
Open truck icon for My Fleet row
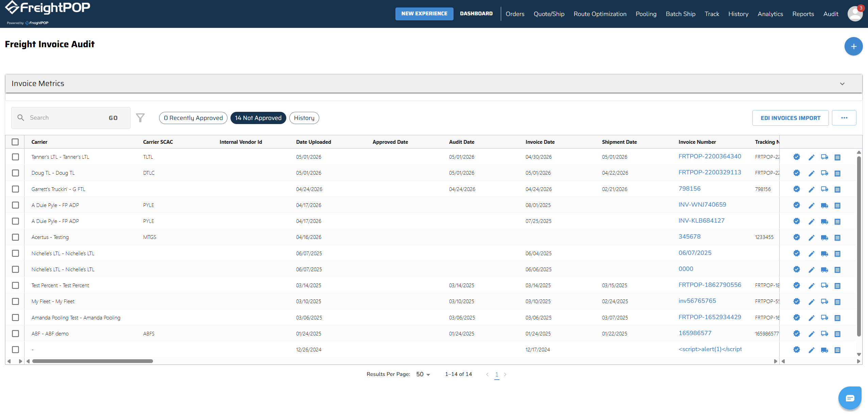click(x=824, y=301)
